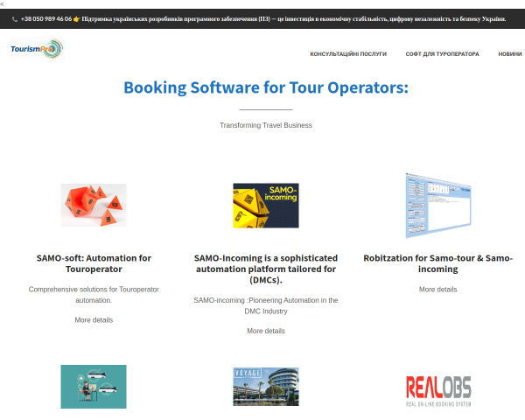Click the Transforming Travel Business subtitle
The width and height of the screenshot is (525, 420).
click(x=266, y=125)
